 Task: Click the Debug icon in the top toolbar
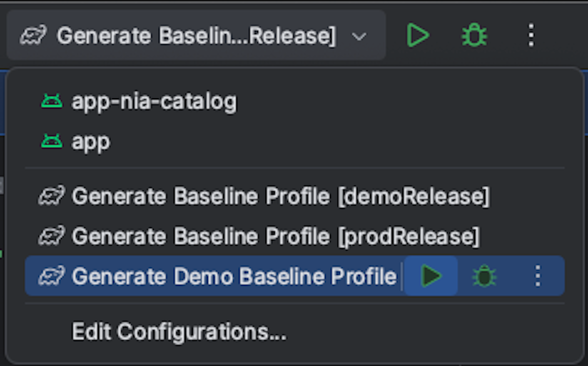pos(474,36)
